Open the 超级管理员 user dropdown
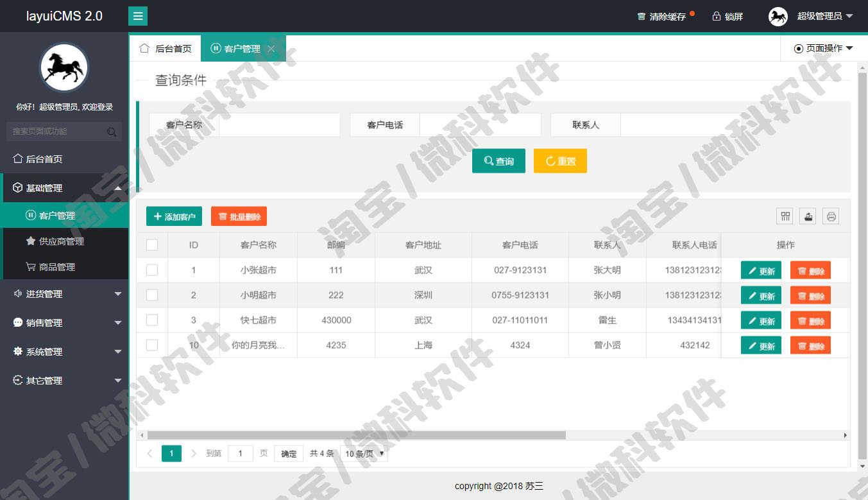The image size is (868, 500). (x=825, y=16)
